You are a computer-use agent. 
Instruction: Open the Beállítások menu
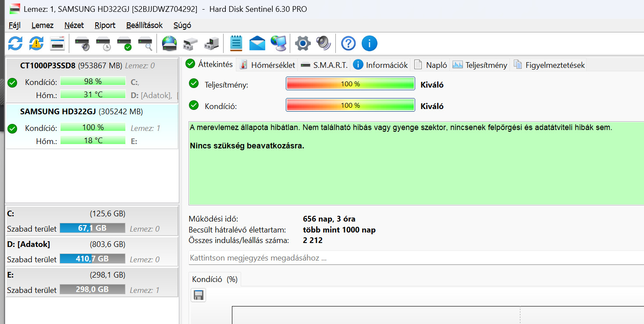click(145, 25)
